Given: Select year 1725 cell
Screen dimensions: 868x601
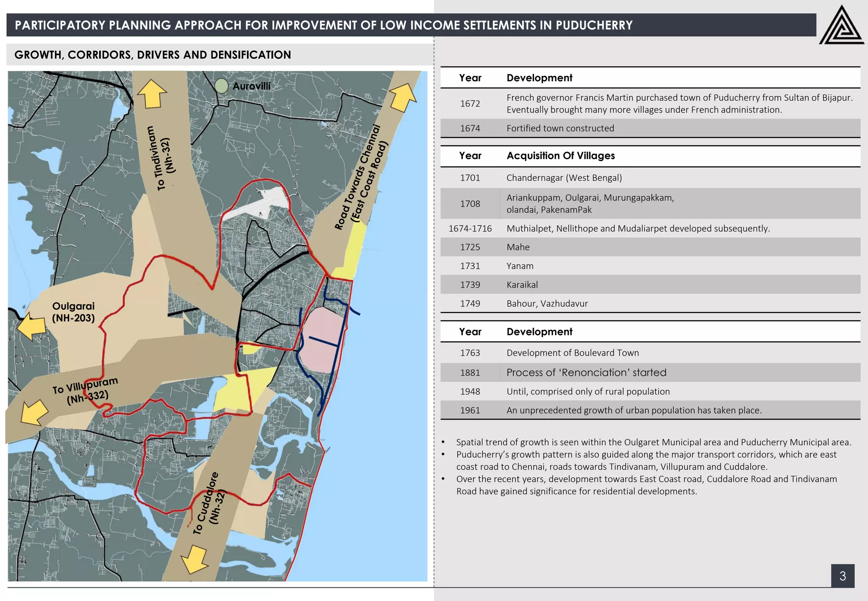Looking at the screenshot, I should (470, 248).
